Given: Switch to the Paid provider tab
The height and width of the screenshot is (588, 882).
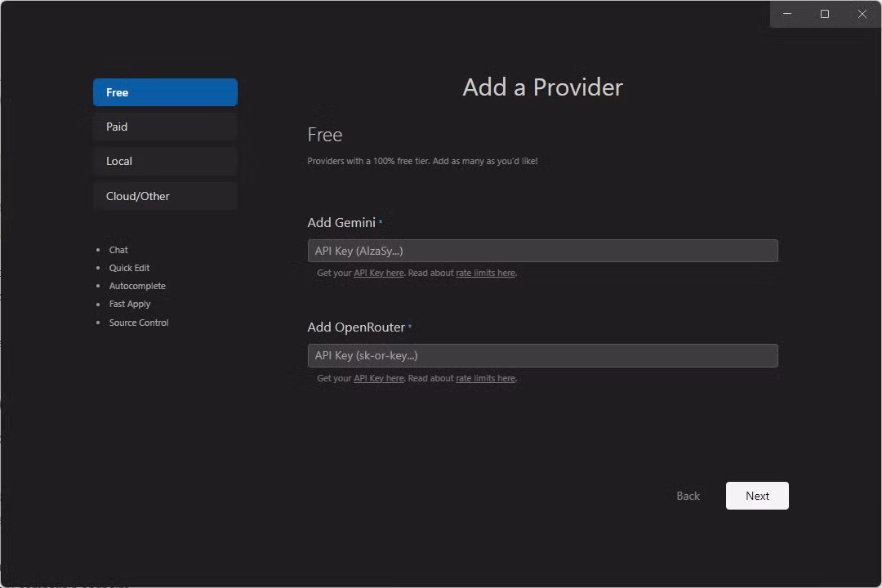Looking at the screenshot, I should tap(165, 127).
